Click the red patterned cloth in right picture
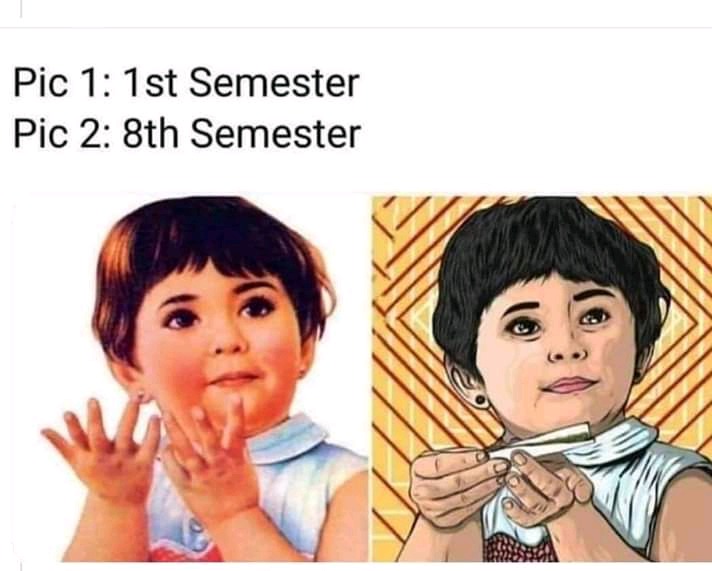Screen dimensions: 712x571 point(519,548)
